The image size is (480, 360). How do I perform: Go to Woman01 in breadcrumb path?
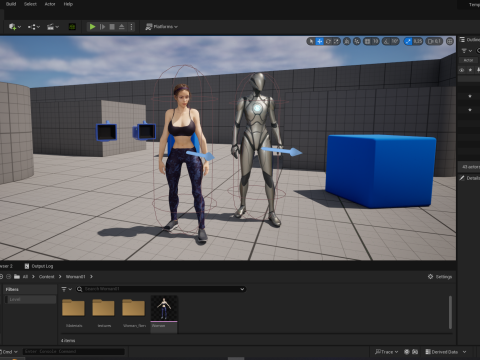(x=75, y=277)
